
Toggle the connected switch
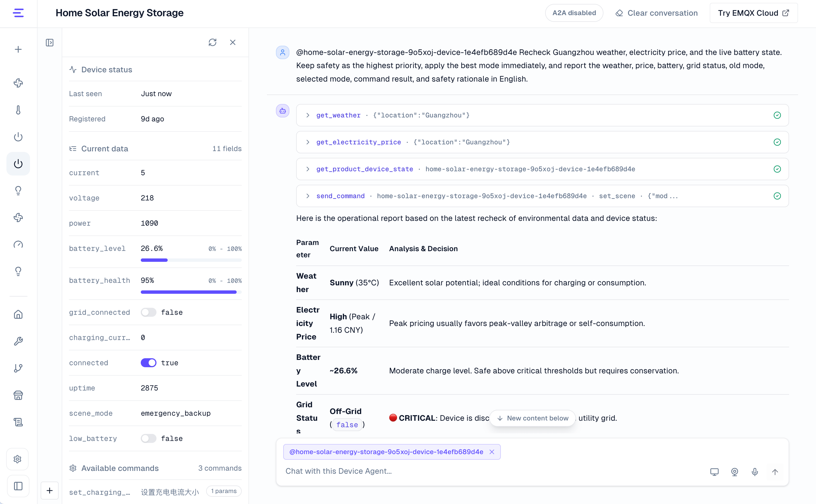click(148, 363)
